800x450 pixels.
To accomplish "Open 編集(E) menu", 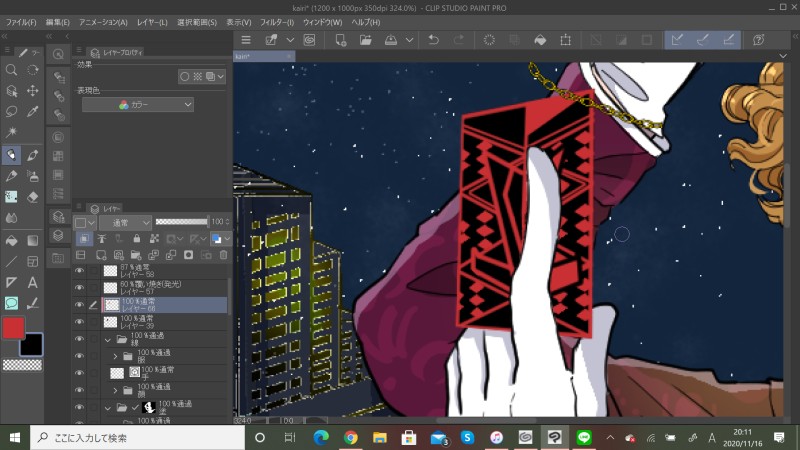I will tap(57, 22).
